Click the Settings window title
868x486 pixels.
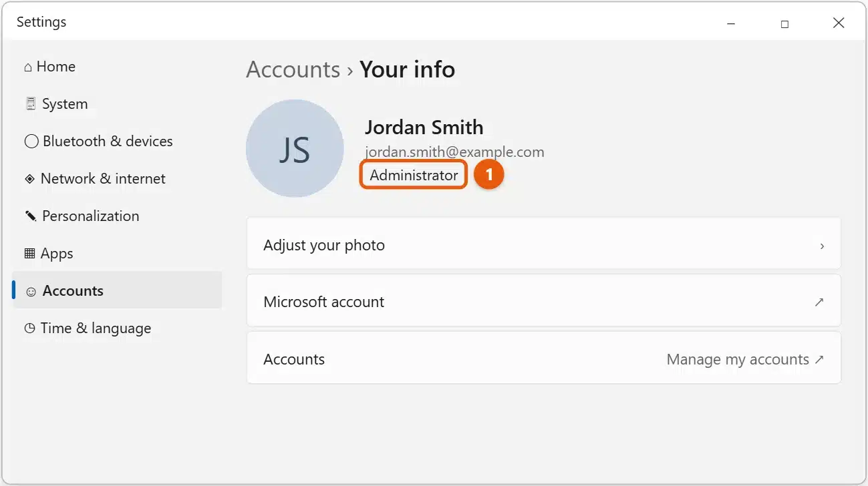tap(41, 22)
